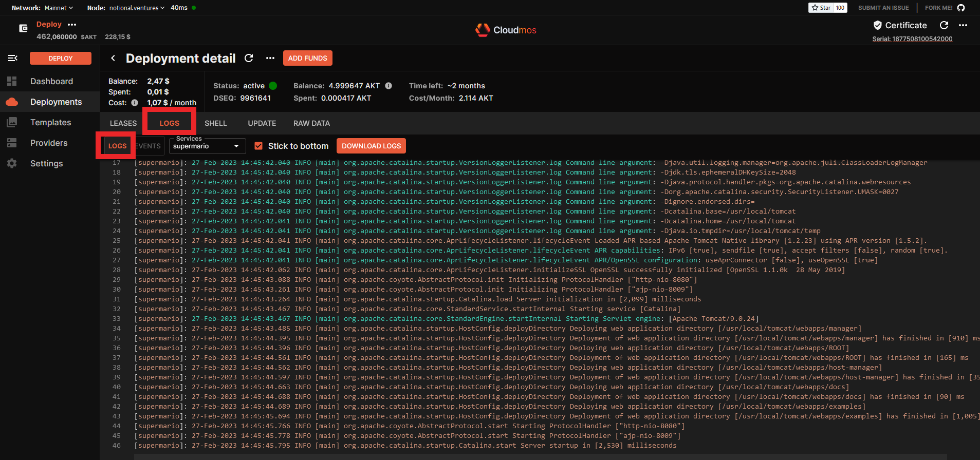
Task: Switch to the Shell tab
Action: click(215, 123)
